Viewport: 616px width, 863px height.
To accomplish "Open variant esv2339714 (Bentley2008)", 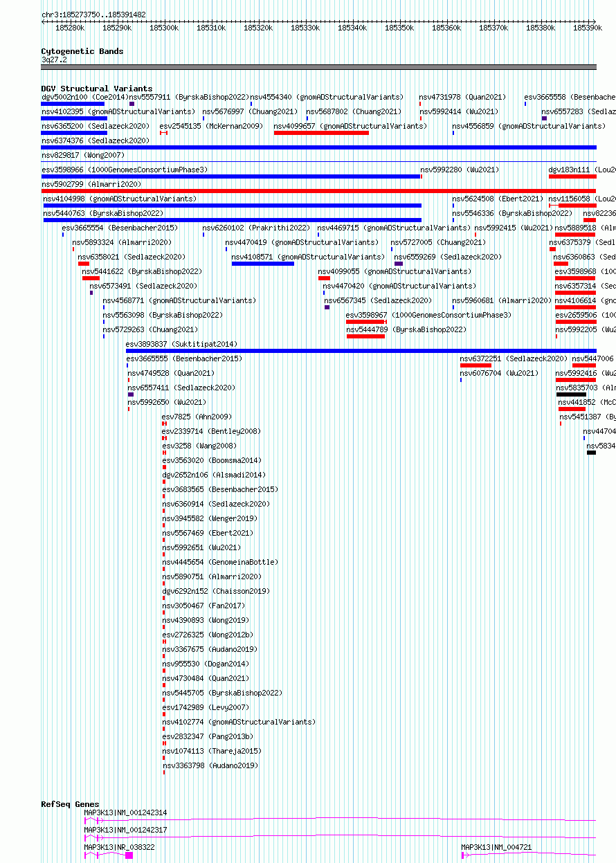I will pos(211,431).
